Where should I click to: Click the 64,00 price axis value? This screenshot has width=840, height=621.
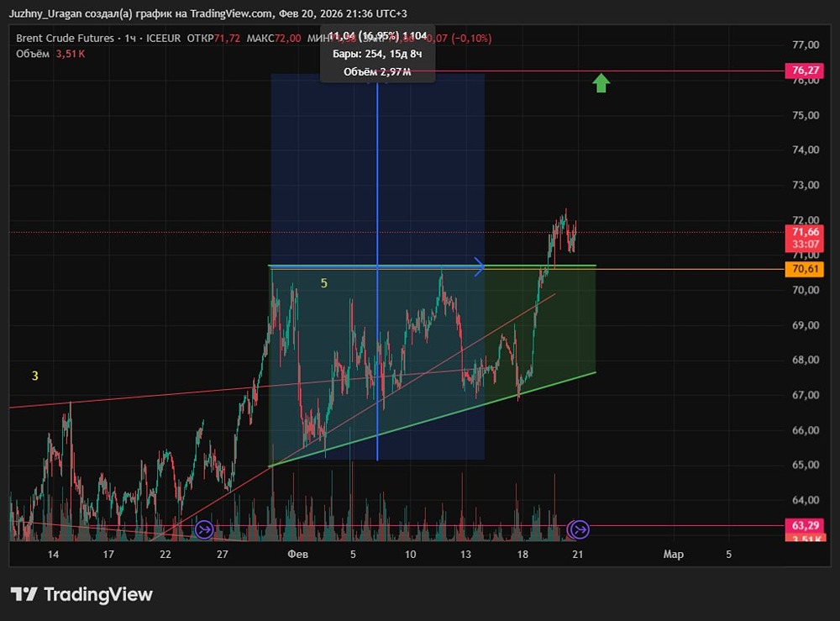[x=806, y=500]
